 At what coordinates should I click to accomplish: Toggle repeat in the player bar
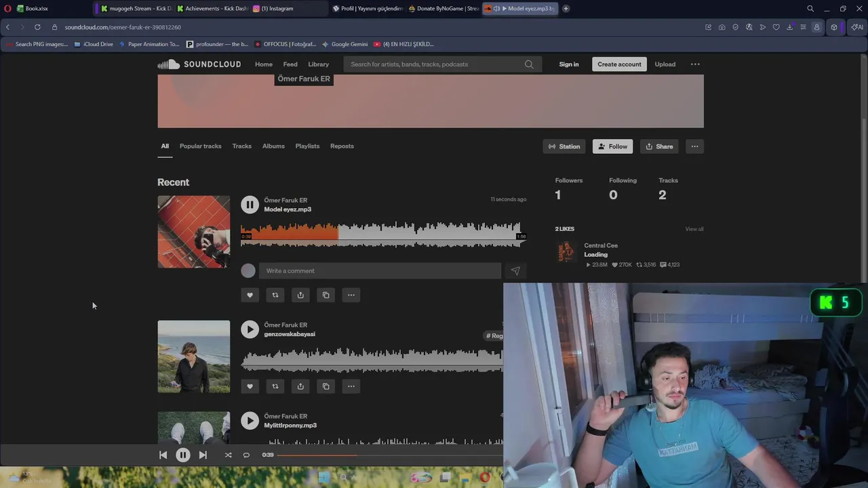[246, 455]
